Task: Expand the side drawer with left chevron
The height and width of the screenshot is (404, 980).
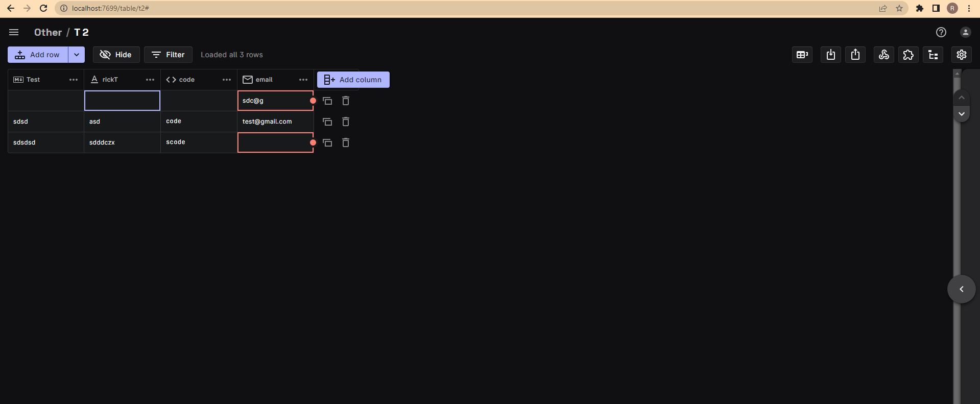Action: pos(962,289)
